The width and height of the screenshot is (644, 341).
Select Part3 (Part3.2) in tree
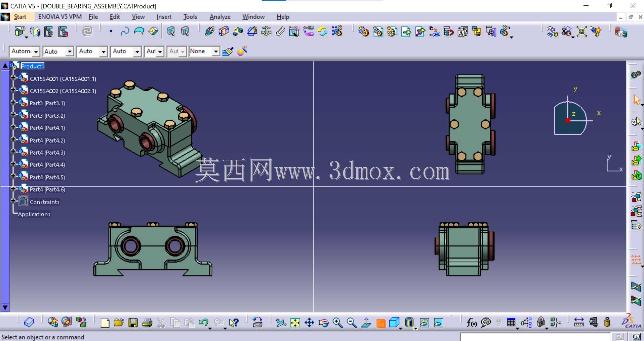[47, 116]
